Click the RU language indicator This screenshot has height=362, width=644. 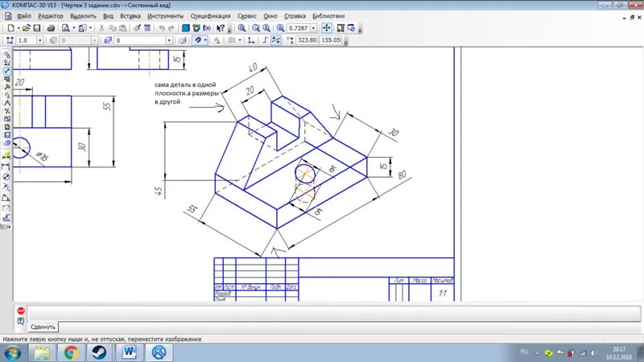pyautogui.click(x=524, y=352)
